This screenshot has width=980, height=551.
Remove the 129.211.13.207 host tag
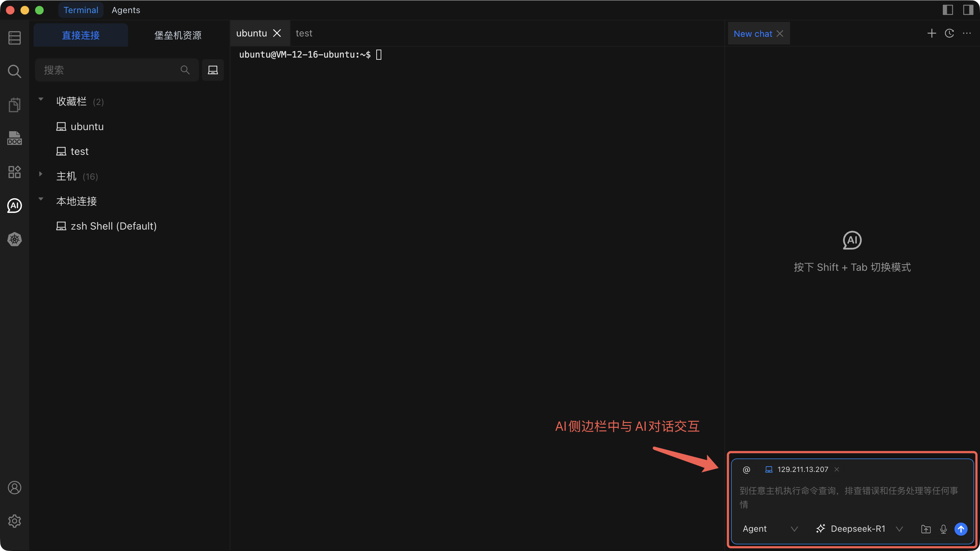[x=837, y=470]
